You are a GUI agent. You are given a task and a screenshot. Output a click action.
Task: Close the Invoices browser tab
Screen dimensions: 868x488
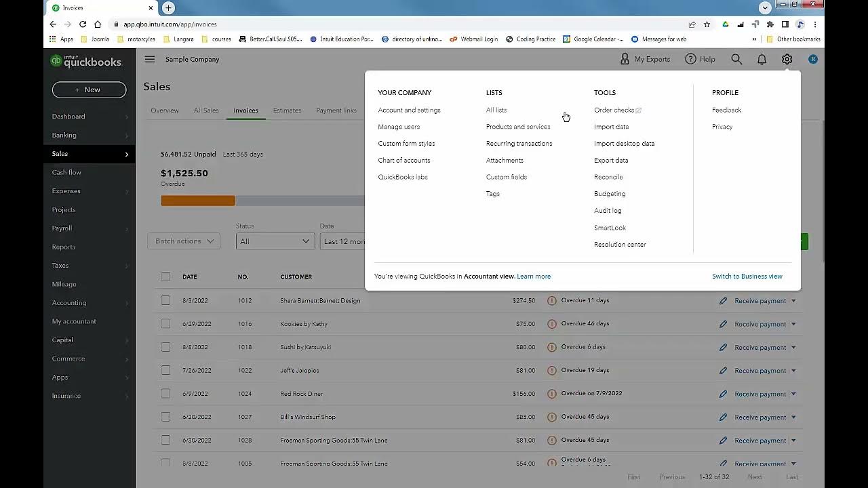click(x=152, y=7)
